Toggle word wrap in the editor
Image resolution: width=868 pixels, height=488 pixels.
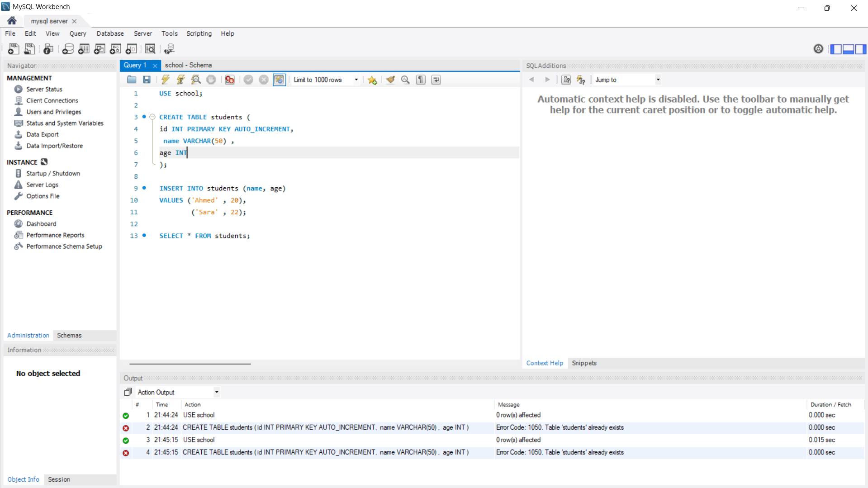coord(436,80)
